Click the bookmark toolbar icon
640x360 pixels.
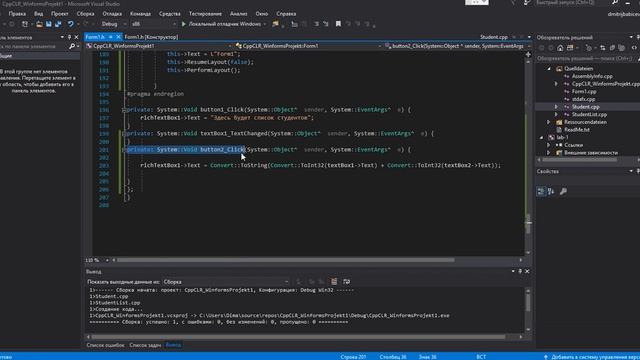[338, 24]
